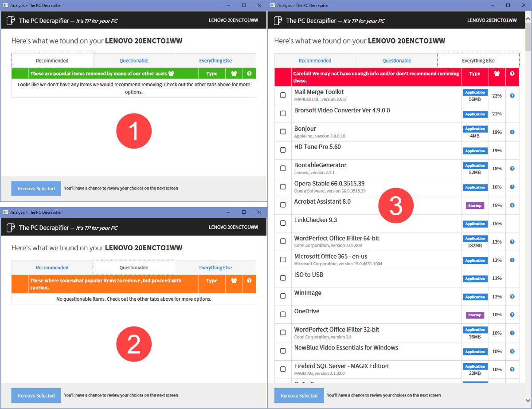Click the help icon in the red header

(x=512, y=74)
